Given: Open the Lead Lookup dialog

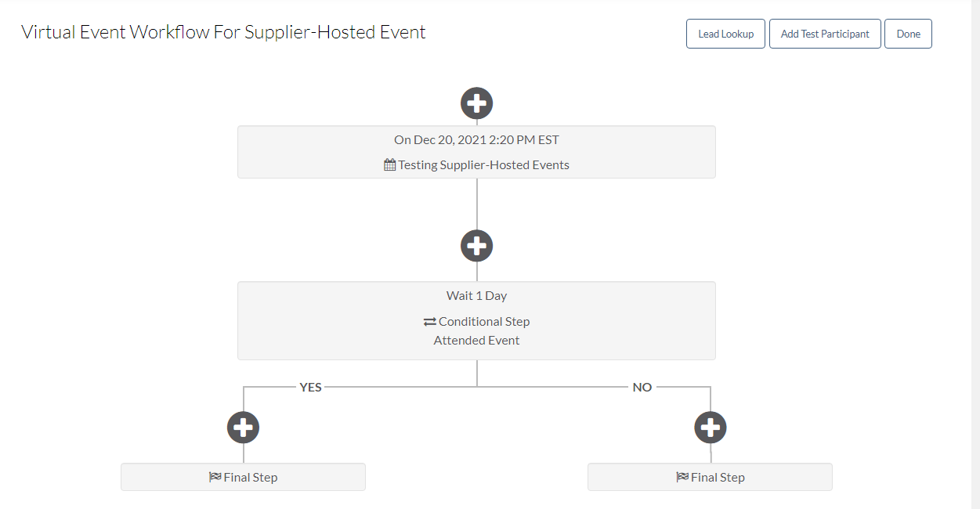Looking at the screenshot, I should click(x=725, y=33).
